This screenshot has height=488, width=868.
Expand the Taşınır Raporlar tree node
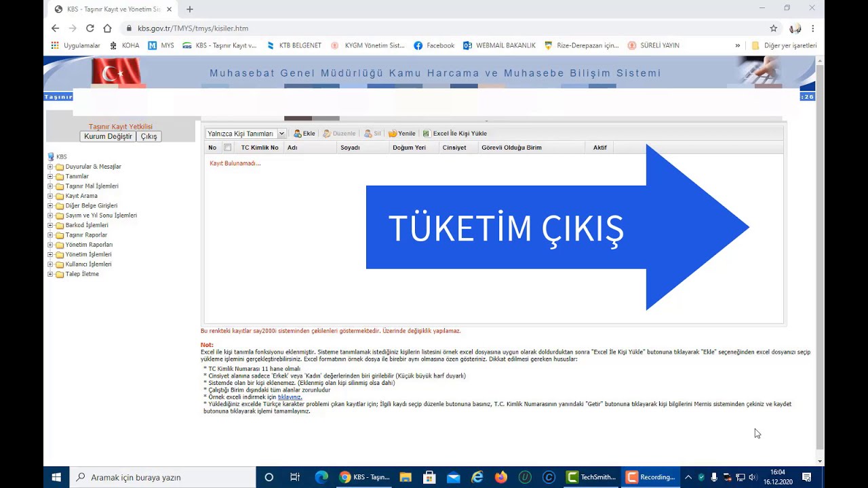(x=50, y=235)
